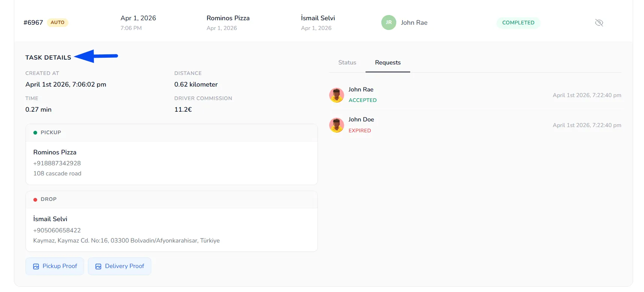Toggle the crossed-eye visibility icon for task #6967
This screenshot has height=292, width=644.
click(x=599, y=23)
